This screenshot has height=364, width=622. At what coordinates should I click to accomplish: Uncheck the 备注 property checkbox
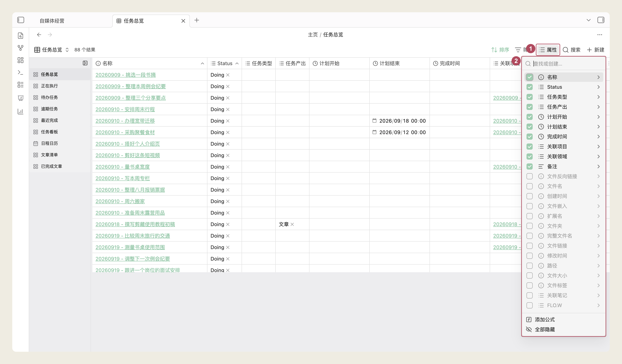pyautogui.click(x=529, y=166)
